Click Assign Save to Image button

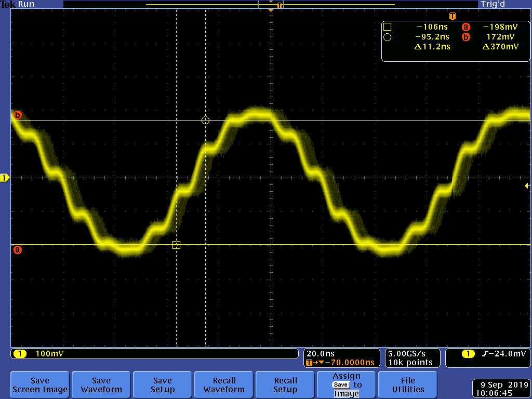click(x=347, y=385)
